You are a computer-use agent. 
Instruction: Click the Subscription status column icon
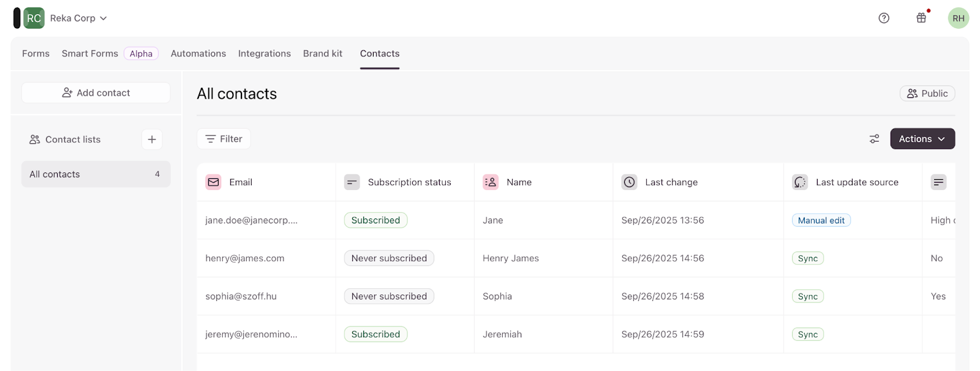pos(352,182)
